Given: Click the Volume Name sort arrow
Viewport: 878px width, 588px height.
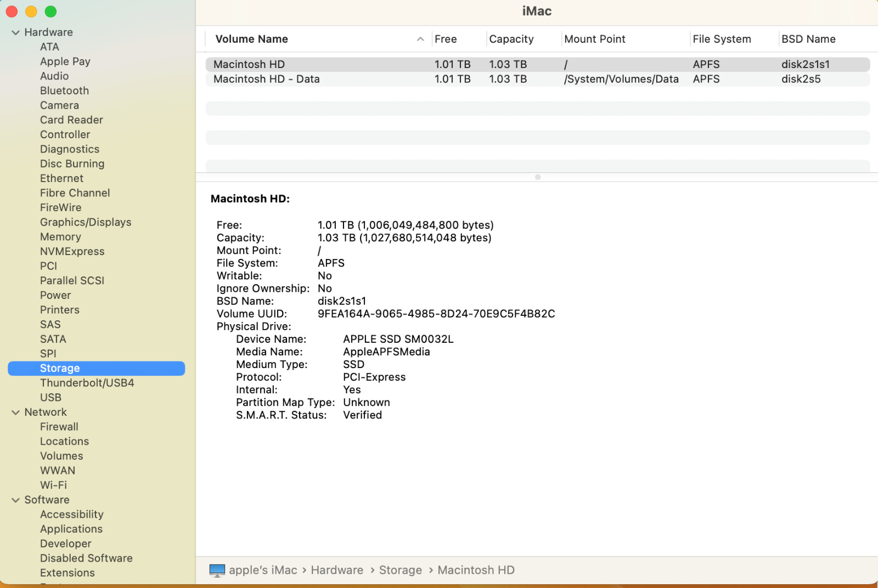Looking at the screenshot, I should click(420, 39).
